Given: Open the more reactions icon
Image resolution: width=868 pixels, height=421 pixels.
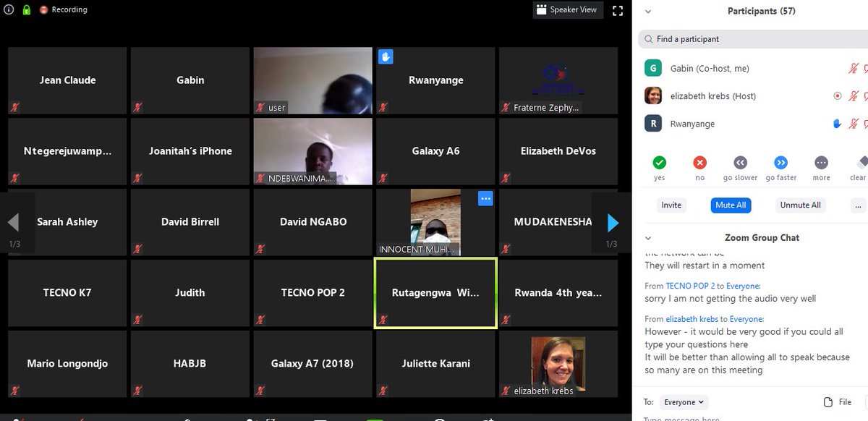Looking at the screenshot, I should 821,163.
